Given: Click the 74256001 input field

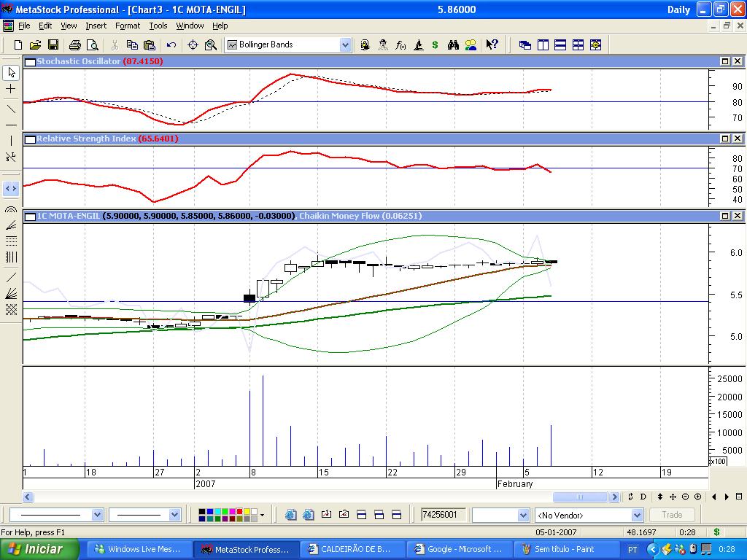Looking at the screenshot, I should [444, 516].
